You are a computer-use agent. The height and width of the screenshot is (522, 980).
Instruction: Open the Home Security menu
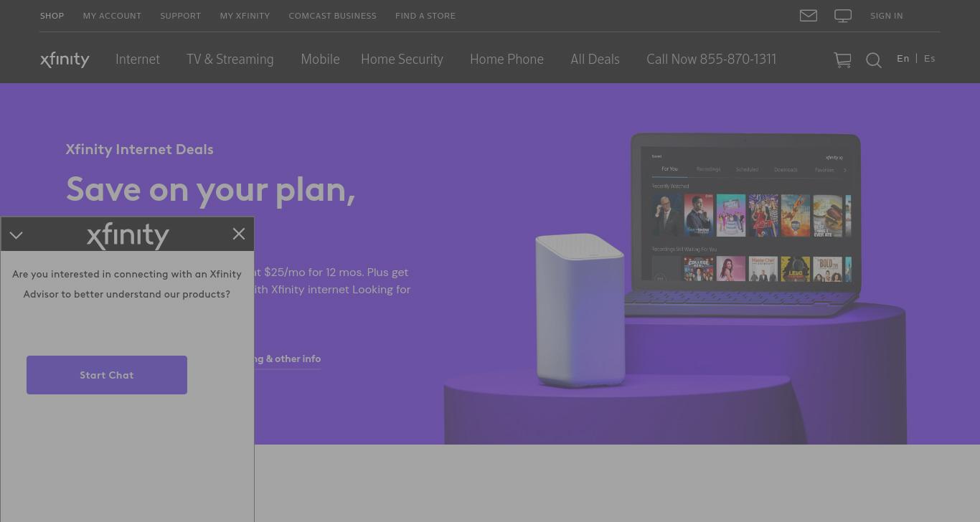coord(402,60)
